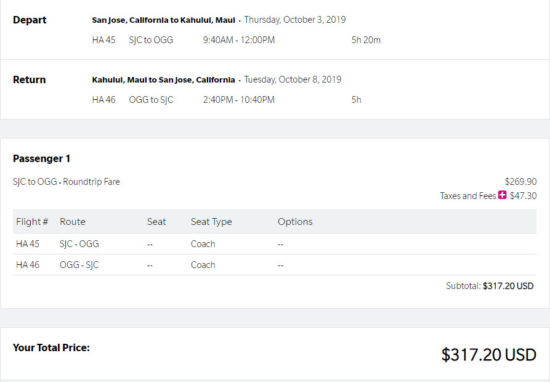Click the Seat column header
The width and height of the screenshot is (550, 382).
(156, 222)
